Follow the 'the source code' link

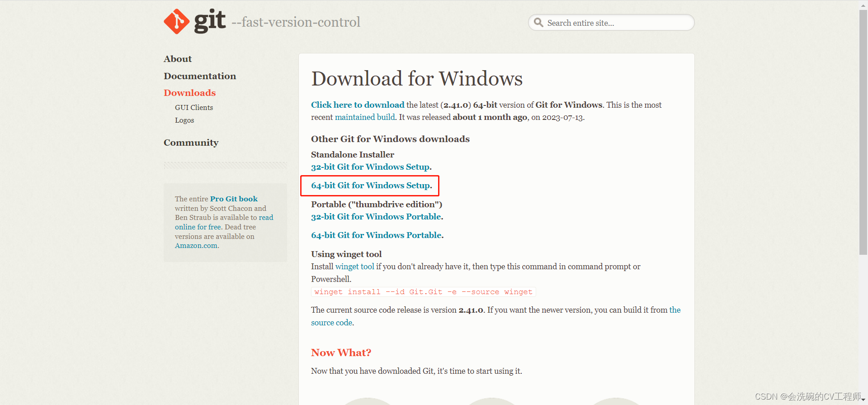(x=496, y=316)
